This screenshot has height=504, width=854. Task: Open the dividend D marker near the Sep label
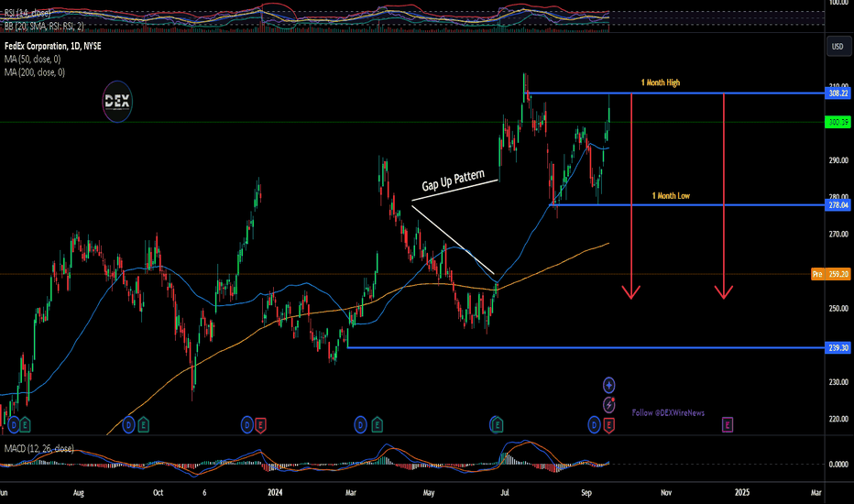594,424
